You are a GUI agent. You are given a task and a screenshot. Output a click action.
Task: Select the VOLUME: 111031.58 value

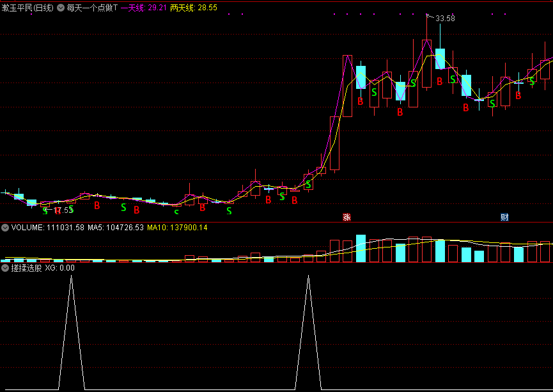47,228
